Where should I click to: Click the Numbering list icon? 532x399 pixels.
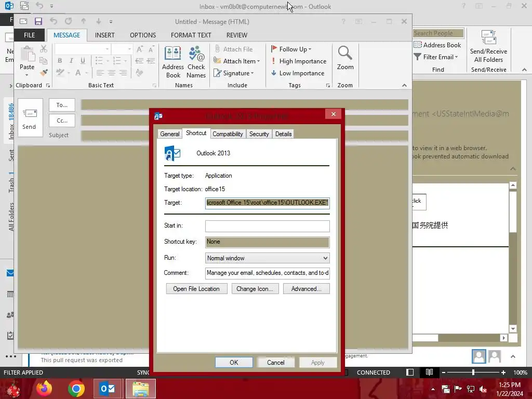(x=117, y=61)
